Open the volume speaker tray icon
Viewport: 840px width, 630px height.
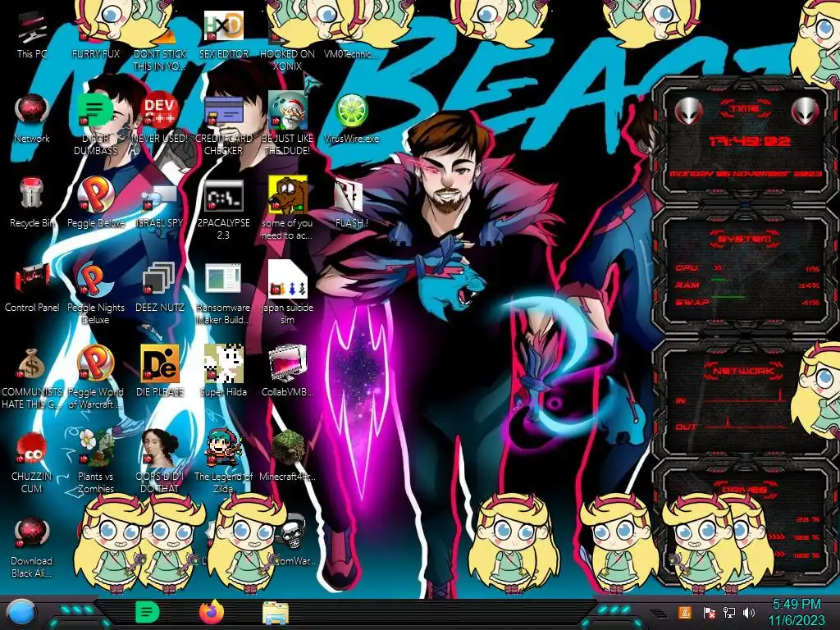(x=749, y=612)
